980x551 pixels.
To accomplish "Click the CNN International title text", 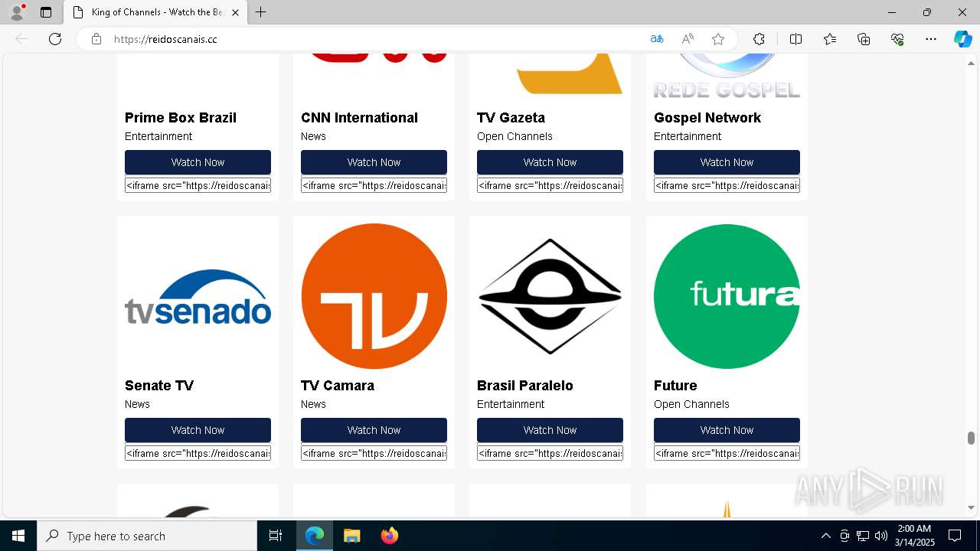I will [x=359, y=118].
